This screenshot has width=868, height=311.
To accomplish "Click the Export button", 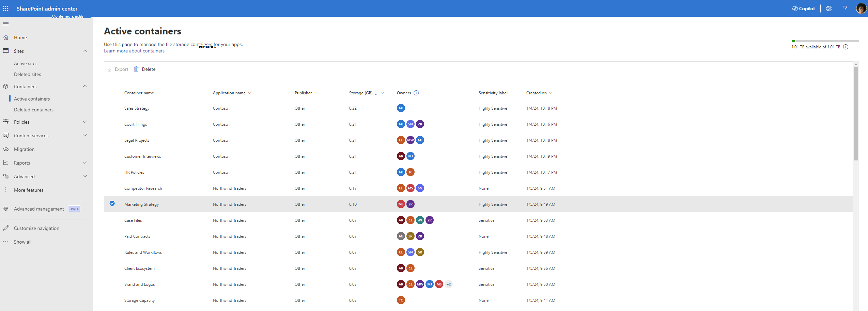I will pyautogui.click(x=118, y=69).
